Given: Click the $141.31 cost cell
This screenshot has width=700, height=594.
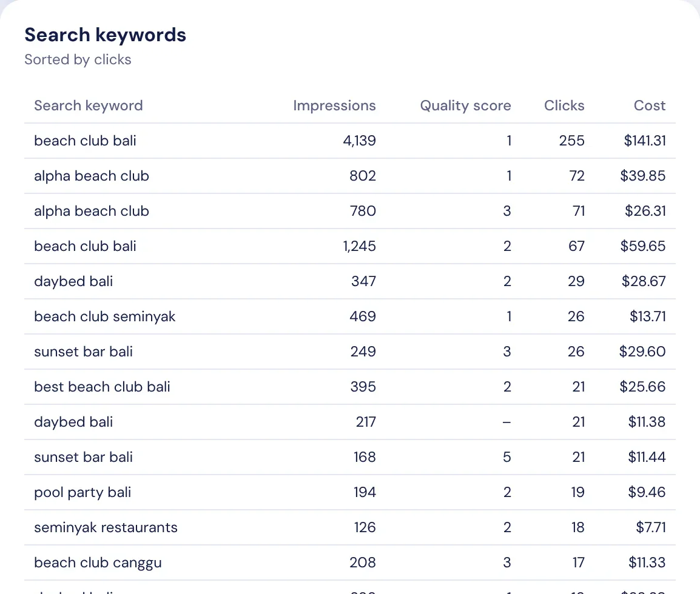Looking at the screenshot, I should (x=645, y=141).
